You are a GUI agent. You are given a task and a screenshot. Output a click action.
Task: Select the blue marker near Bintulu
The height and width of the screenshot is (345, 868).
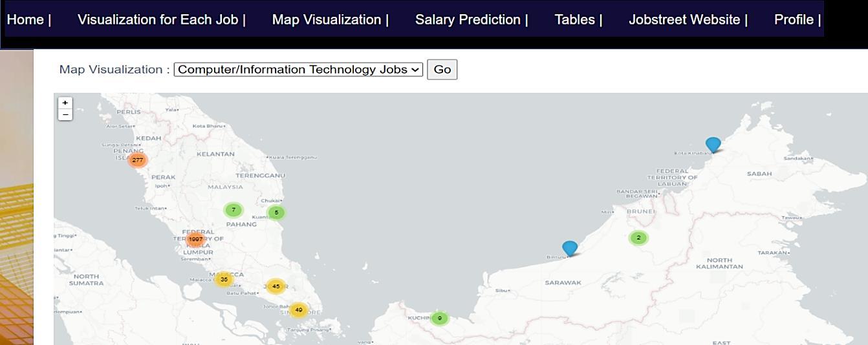pos(570,248)
